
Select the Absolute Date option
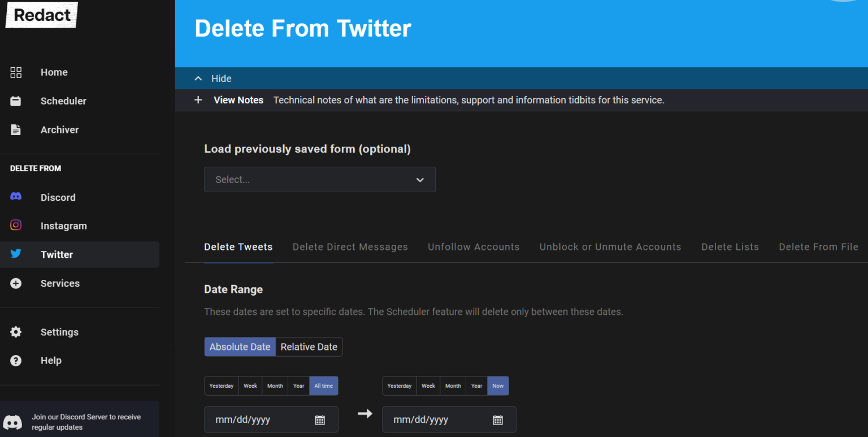click(x=240, y=347)
